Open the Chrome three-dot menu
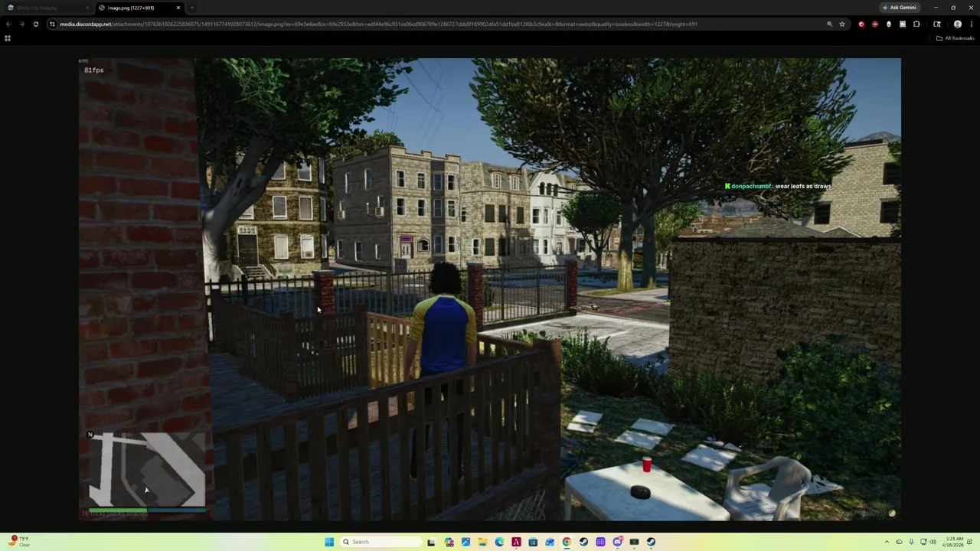Image resolution: width=980 pixels, height=551 pixels. [x=972, y=24]
